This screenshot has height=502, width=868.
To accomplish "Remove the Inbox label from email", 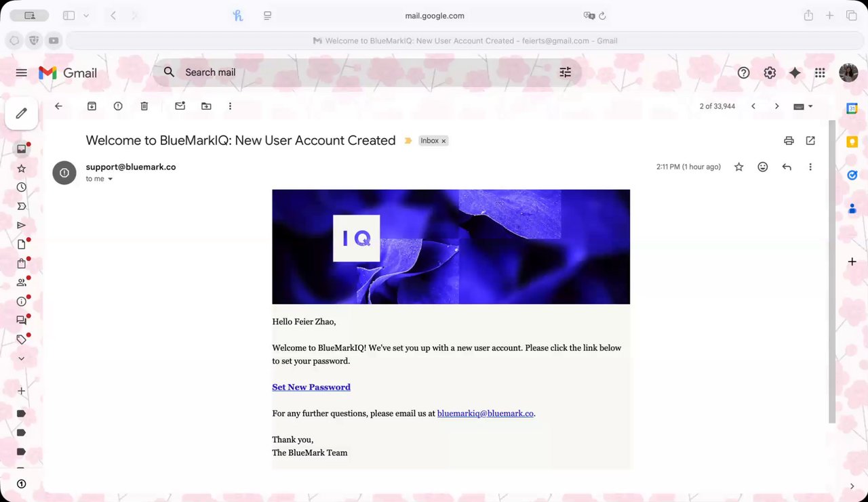I will coord(444,141).
